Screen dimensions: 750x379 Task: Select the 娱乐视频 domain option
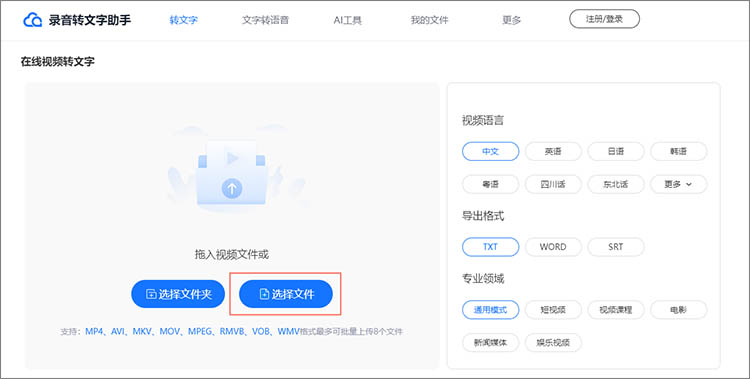click(x=553, y=343)
